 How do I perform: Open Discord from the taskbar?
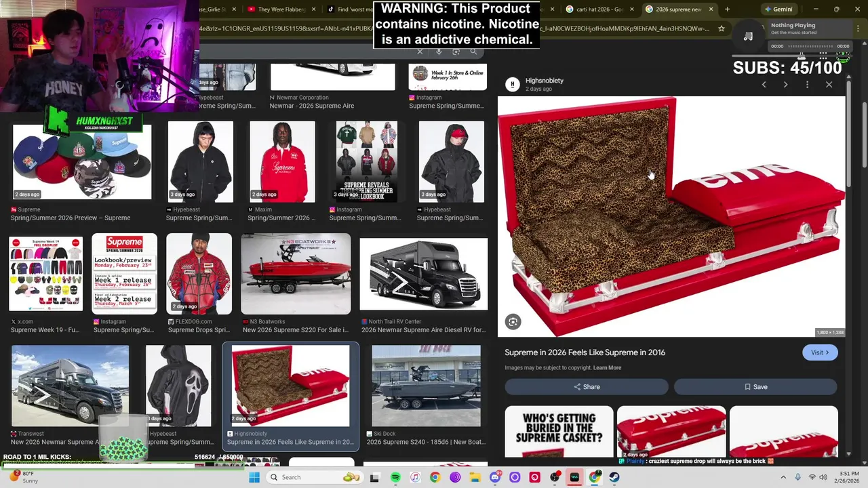[x=495, y=477]
